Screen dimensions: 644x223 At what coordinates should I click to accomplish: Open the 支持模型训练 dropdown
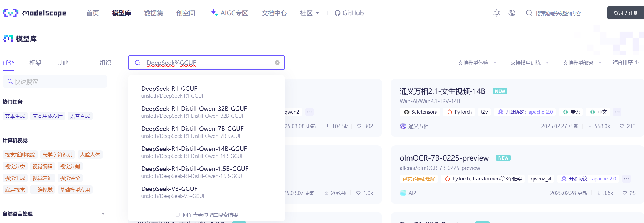tap(530, 63)
